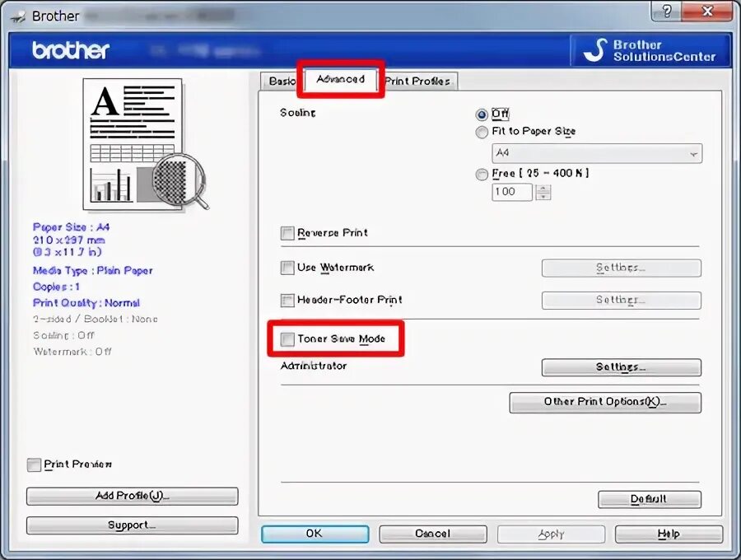The width and height of the screenshot is (741, 560).
Task: Click Other Print Options button
Action: [x=605, y=402]
